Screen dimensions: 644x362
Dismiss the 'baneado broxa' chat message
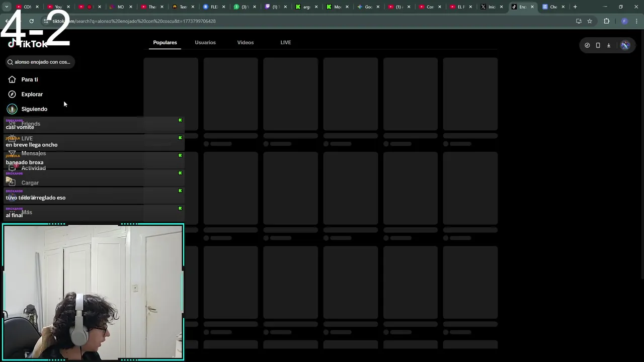180,155
